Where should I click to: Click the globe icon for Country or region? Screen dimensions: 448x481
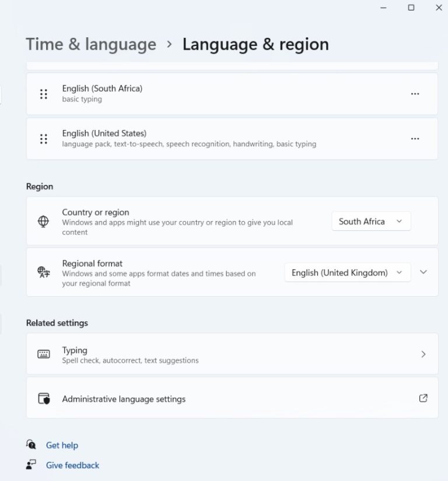43,221
